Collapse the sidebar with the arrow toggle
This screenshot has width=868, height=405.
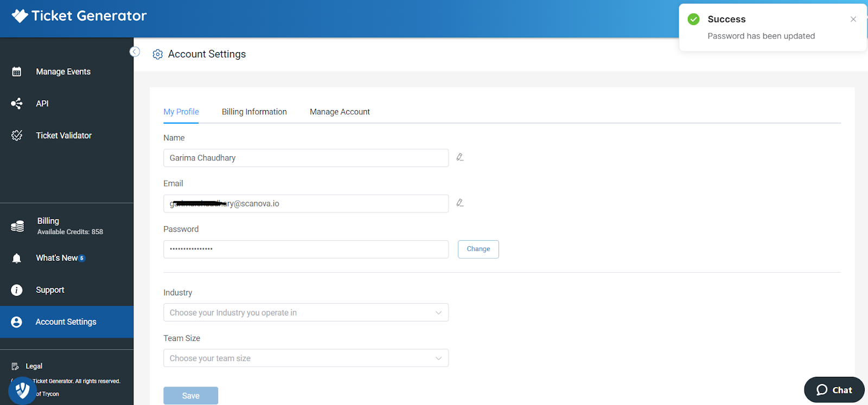pos(135,52)
